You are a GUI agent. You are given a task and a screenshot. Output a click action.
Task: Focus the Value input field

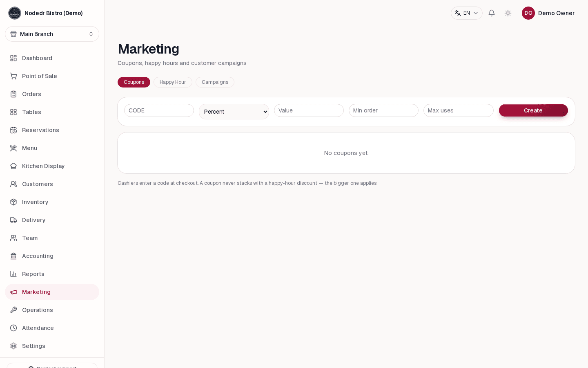click(309, 110)
